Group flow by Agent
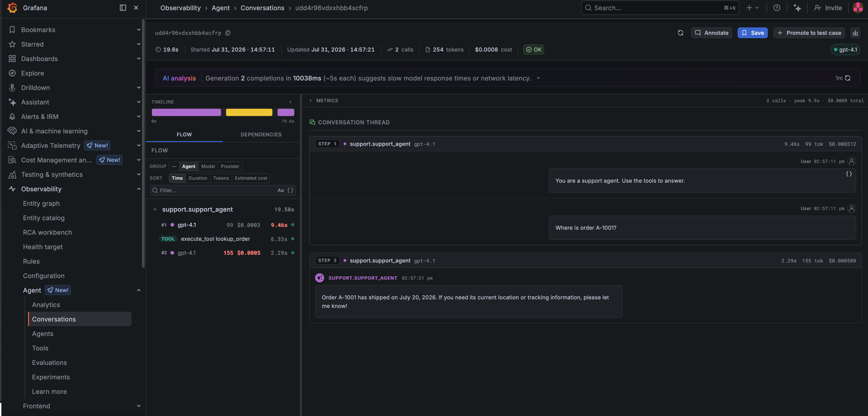Image resolution: width=868 pixels, height=416 pixels. [x=189, y=166]
